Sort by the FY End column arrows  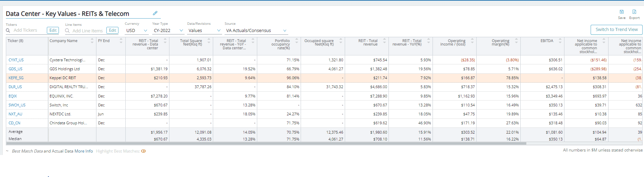(121, 41)
